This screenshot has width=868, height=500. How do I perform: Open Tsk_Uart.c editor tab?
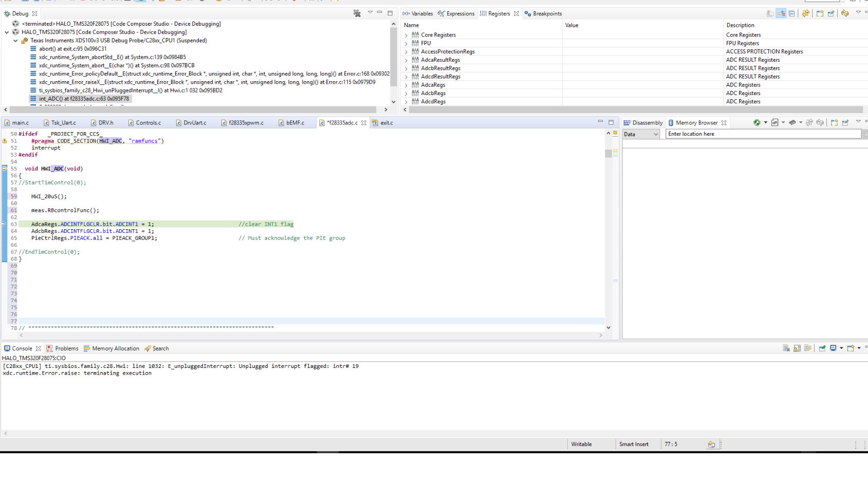click(60, 123)
